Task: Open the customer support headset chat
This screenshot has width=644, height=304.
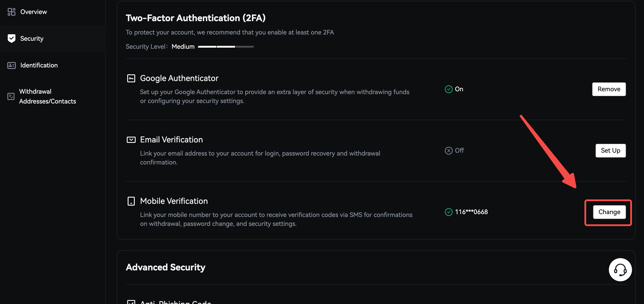Action: pyautogui.click(x=620, y=270)
